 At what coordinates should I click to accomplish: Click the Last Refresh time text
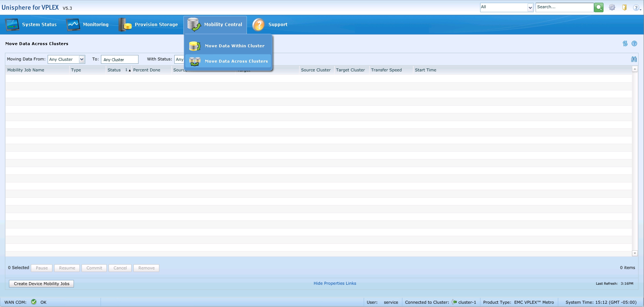click(x=614, y=283)
